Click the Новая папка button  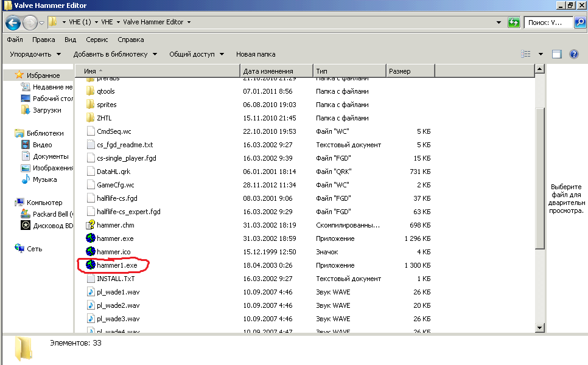tap(256, 54)
